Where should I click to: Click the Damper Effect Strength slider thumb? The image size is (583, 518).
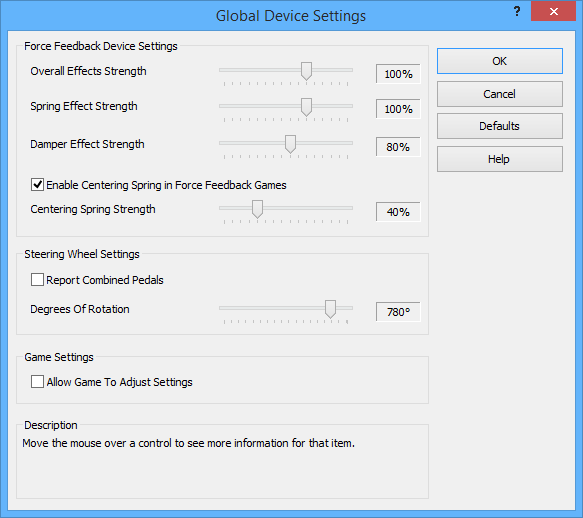pos(290,144)
